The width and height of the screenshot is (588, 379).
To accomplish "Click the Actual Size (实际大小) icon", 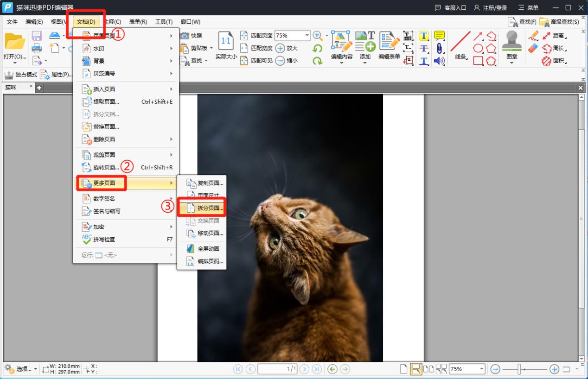I will [226, 46].
